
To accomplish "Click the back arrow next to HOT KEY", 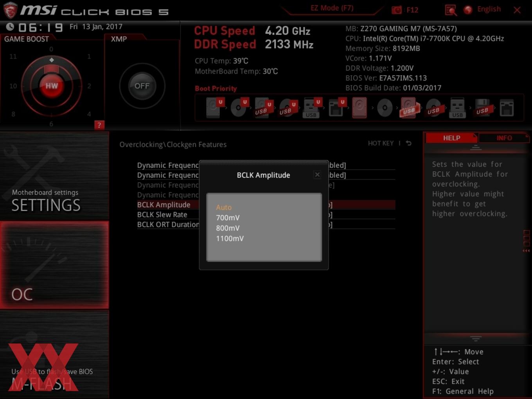I will pyautogui.click(x=408, y=143).
